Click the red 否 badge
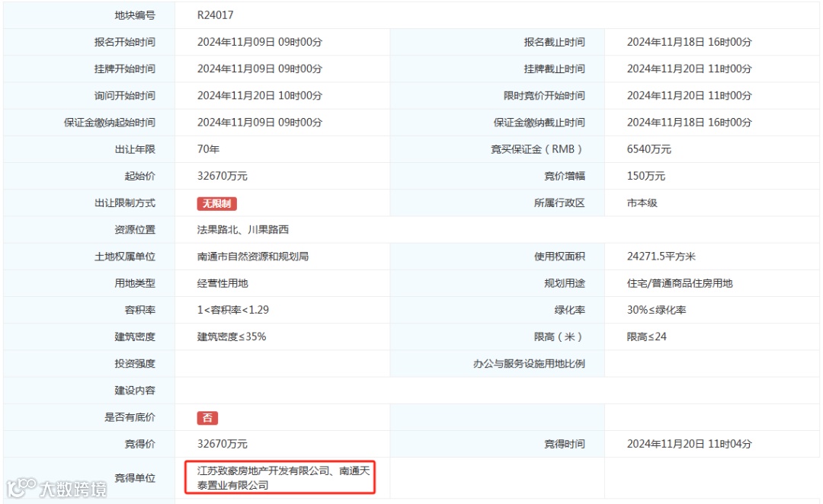823x504 pixels. [x=207, y=418]
